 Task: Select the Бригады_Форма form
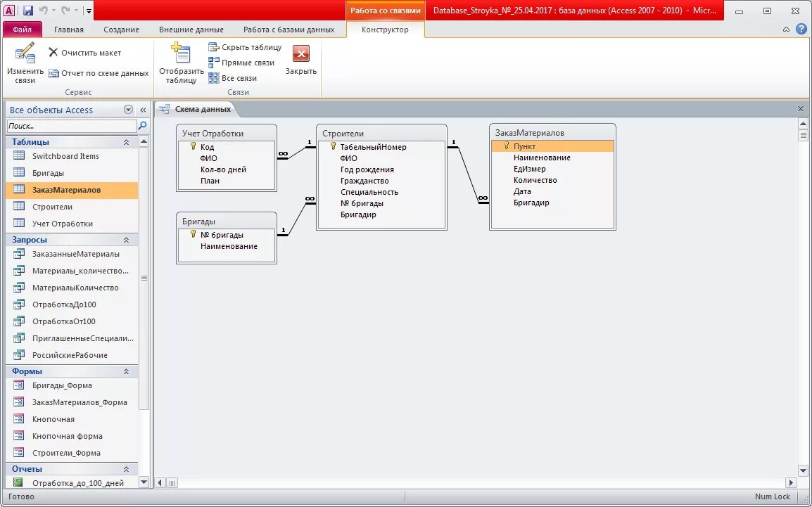tap(72, 385)
